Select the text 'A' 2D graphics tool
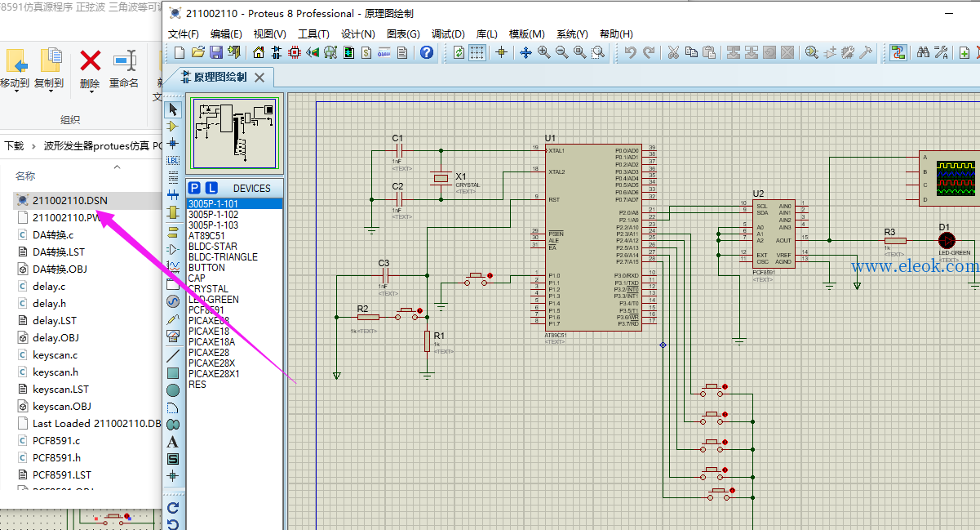 (173, 442)
